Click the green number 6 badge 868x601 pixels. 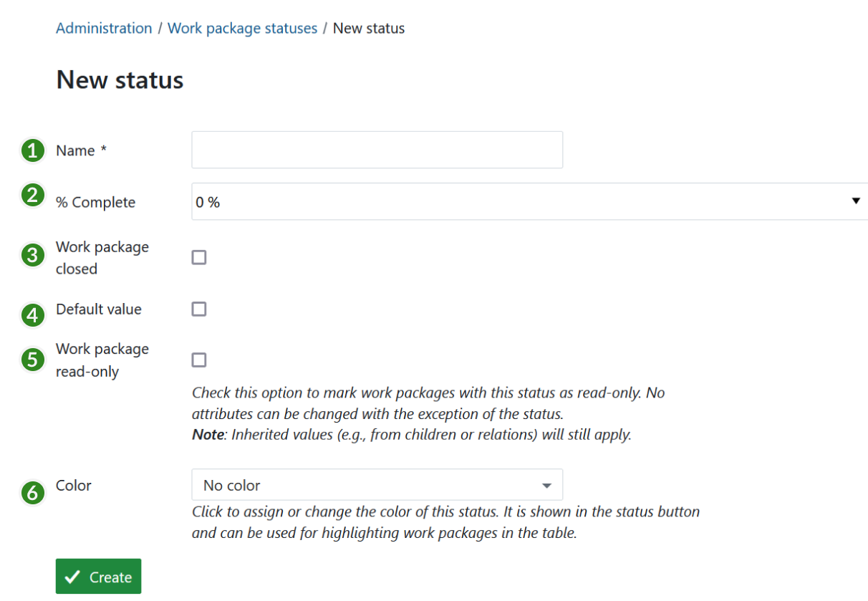click(32, 492)
